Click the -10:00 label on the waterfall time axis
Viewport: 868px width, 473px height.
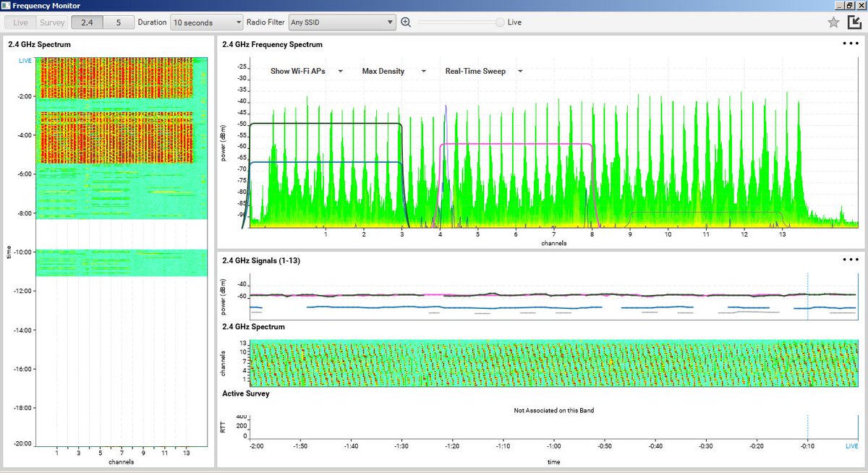(22, 252)
